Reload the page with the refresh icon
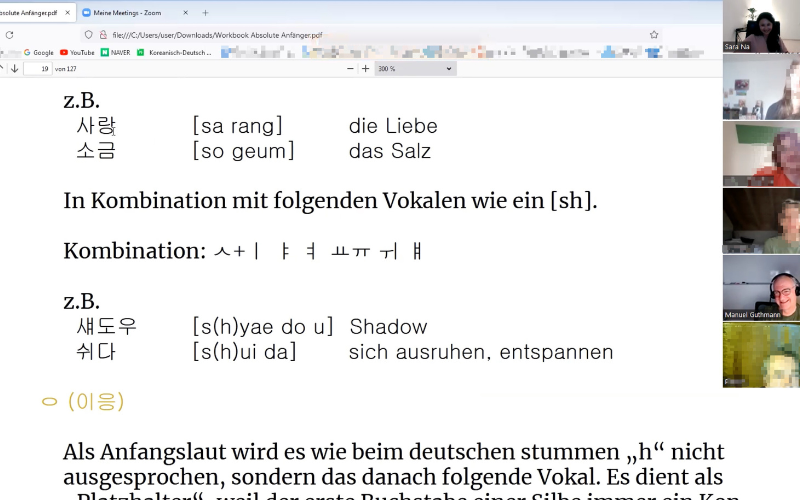Screen dimensions: 800x500 coord(9,34)
